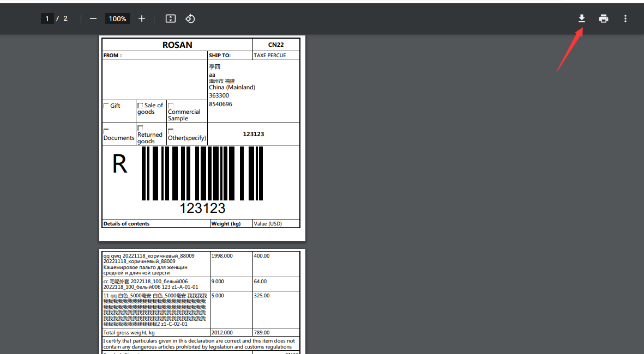This screenshot has width=644, height=354.
Task: Zoom out using the minus button
Action: point(93,19)
